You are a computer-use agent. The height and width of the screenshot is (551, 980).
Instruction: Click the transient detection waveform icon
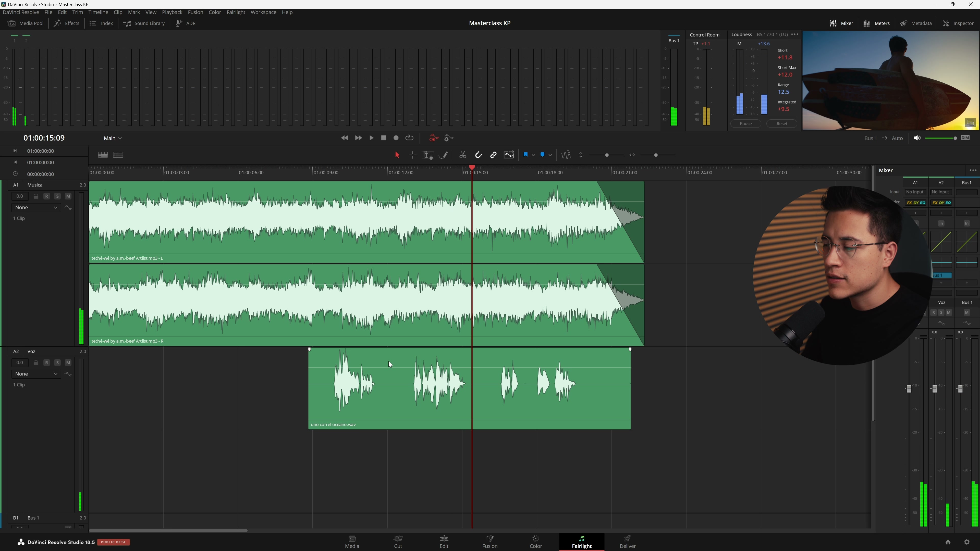(x=566, y=155)
